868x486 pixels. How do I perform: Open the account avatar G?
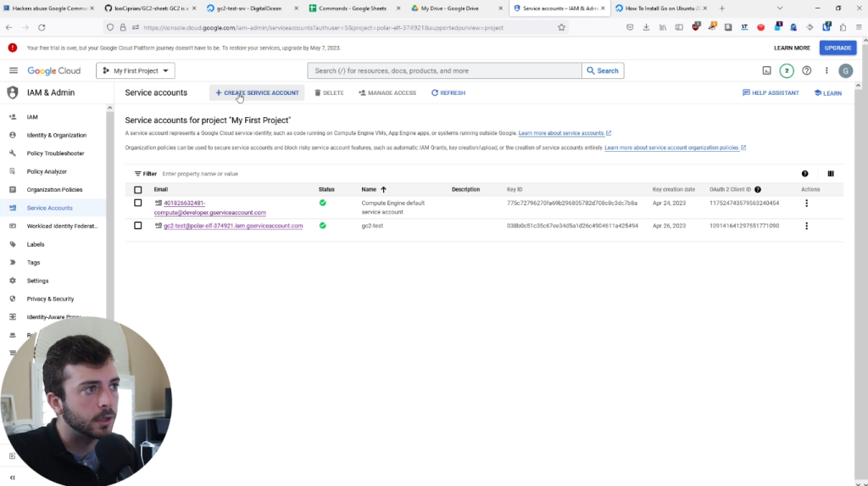pos(845,70)
